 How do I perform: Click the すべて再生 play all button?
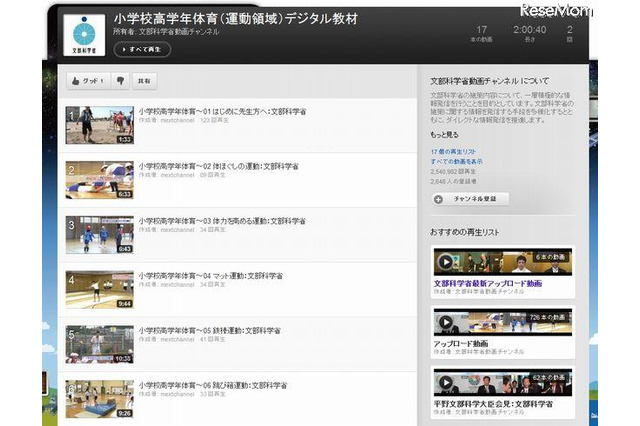click(x=142, y=49)
